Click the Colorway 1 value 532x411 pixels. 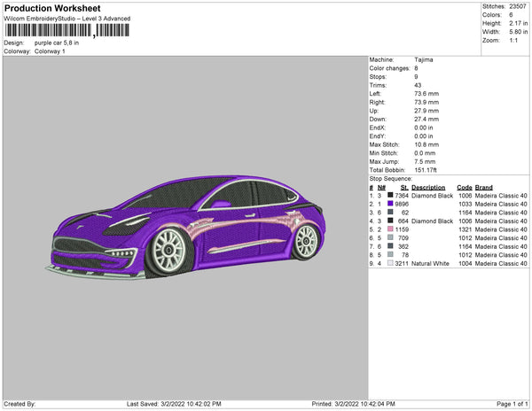coord(50,51)
